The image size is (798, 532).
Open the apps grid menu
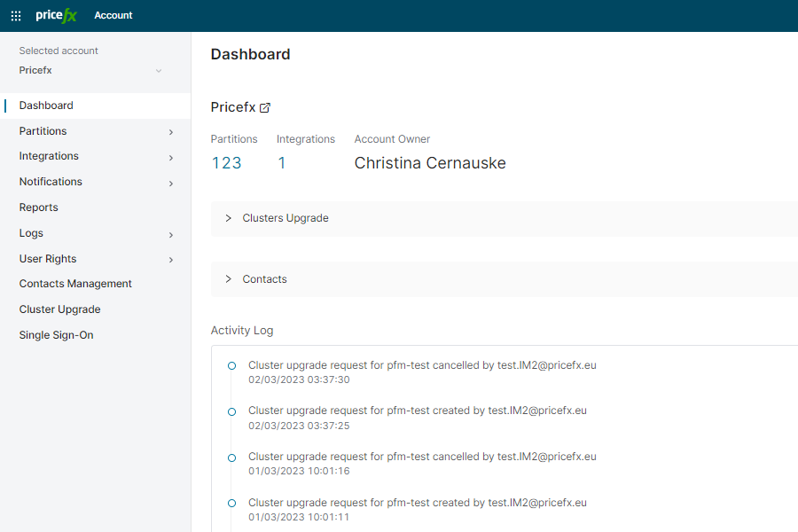[x=15, y=15]
